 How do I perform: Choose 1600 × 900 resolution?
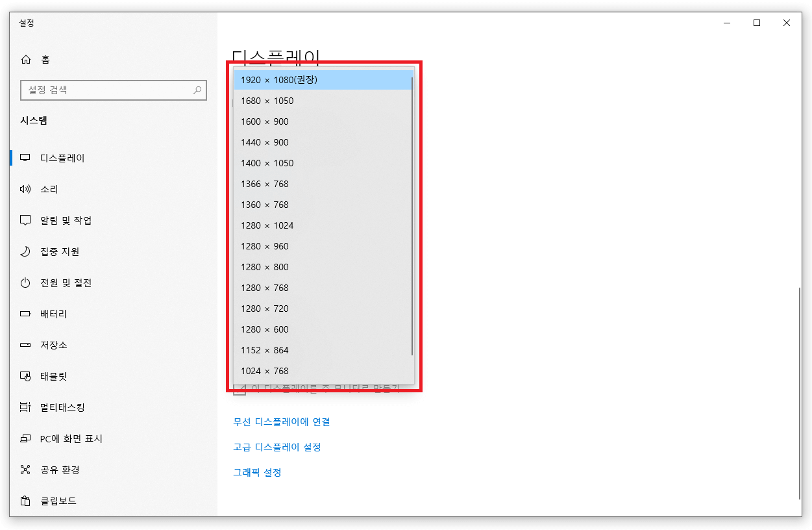323,121
